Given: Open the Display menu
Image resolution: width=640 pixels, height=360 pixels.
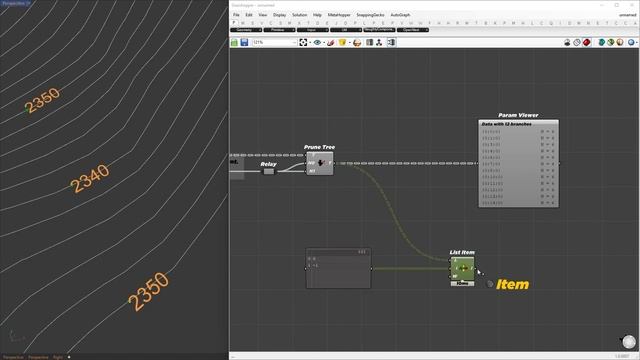Looking at the screenshot, I should click(x=280, y=15).
